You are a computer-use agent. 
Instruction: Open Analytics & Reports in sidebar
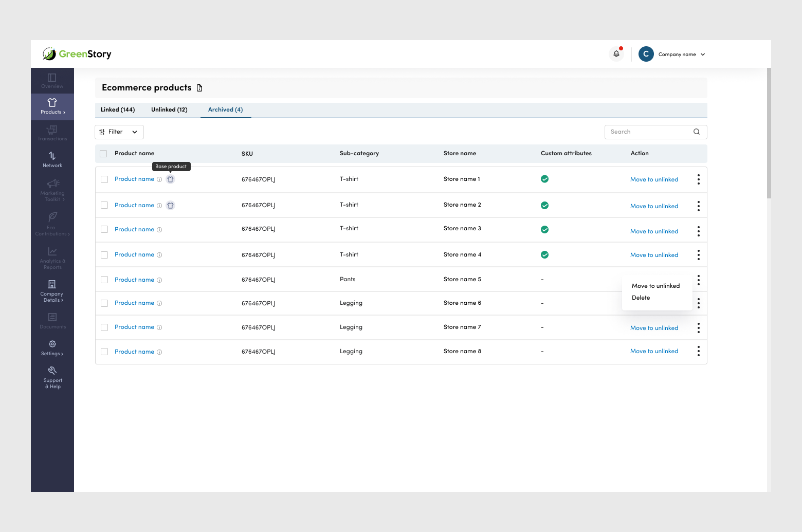pyautogui.click(x=52, y=258)
